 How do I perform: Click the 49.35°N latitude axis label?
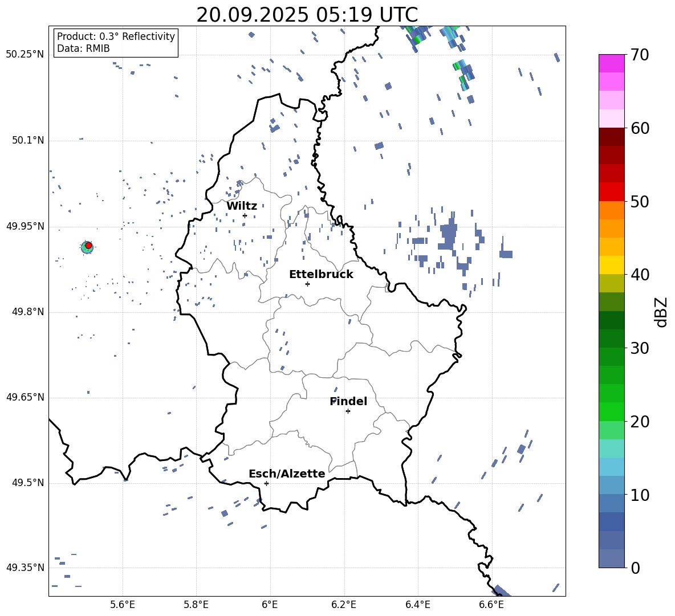click(25, 568)
